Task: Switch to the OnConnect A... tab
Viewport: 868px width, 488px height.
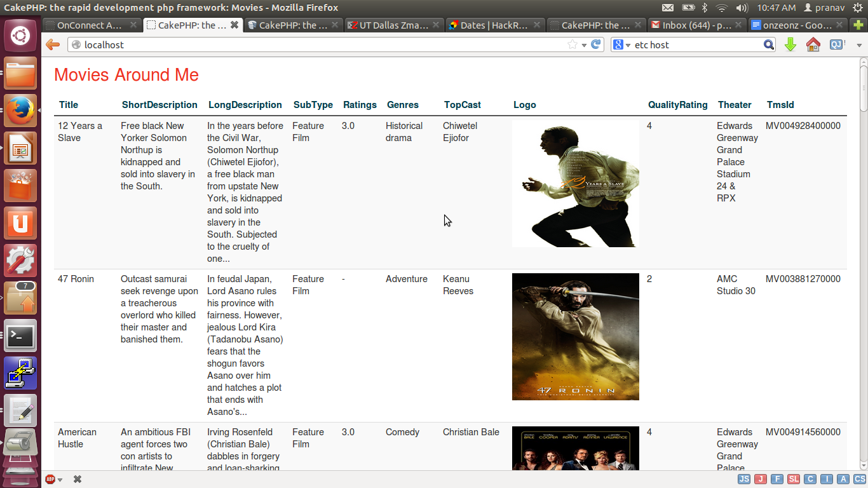Action: coord(92,25)
